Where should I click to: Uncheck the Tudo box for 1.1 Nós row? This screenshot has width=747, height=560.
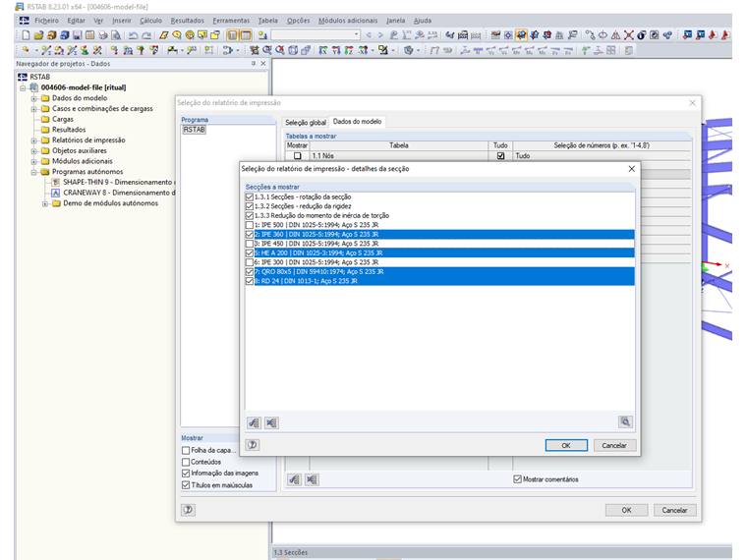[500, 155]
